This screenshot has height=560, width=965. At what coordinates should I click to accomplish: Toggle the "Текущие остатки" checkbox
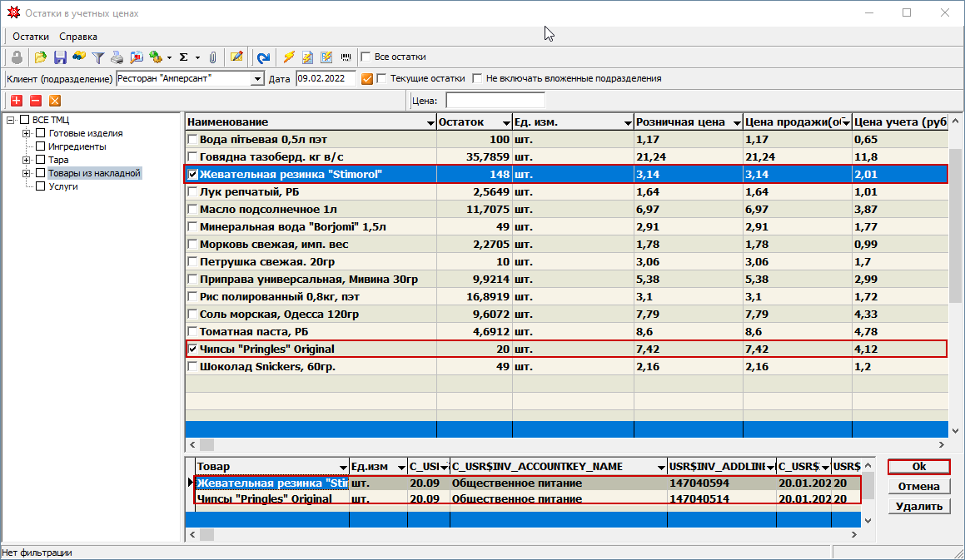[x=382, y=78]
